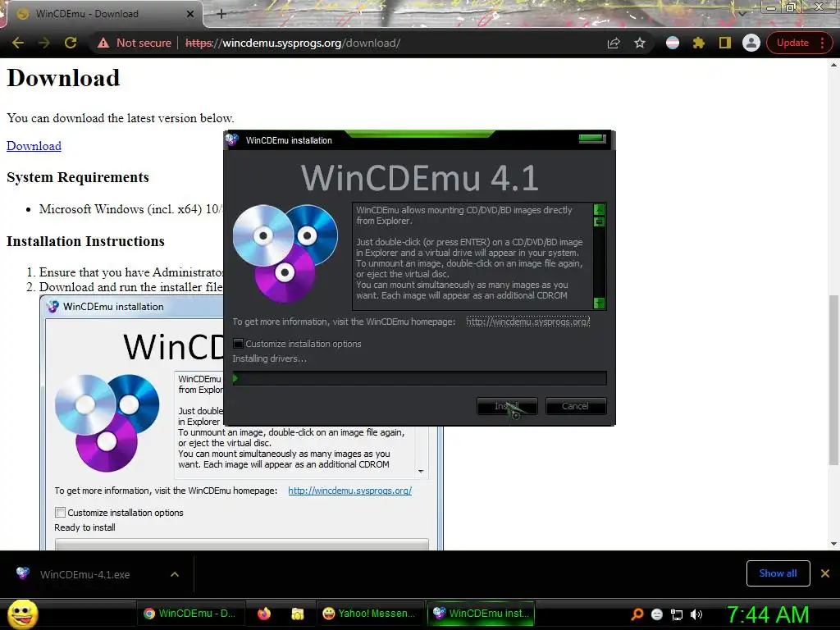Open Firefox from the taskbar
The width and height of the screenshot is (840, 630).
coord(264,614)
